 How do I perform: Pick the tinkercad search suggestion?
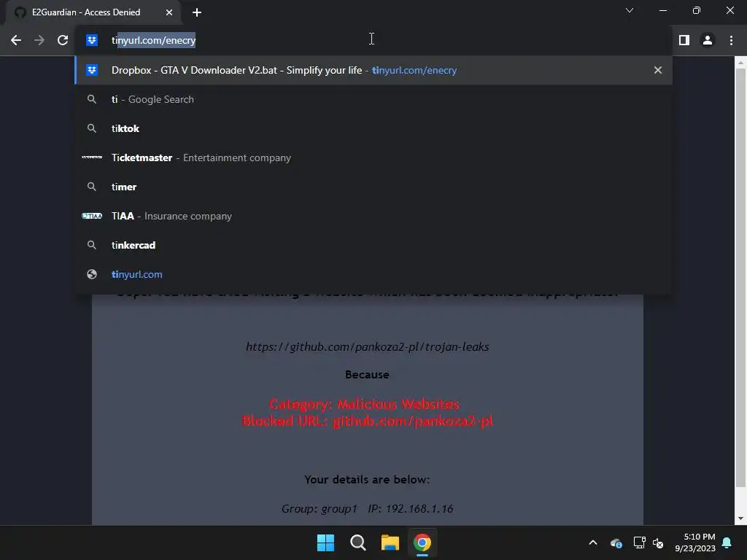click(373, 245)
